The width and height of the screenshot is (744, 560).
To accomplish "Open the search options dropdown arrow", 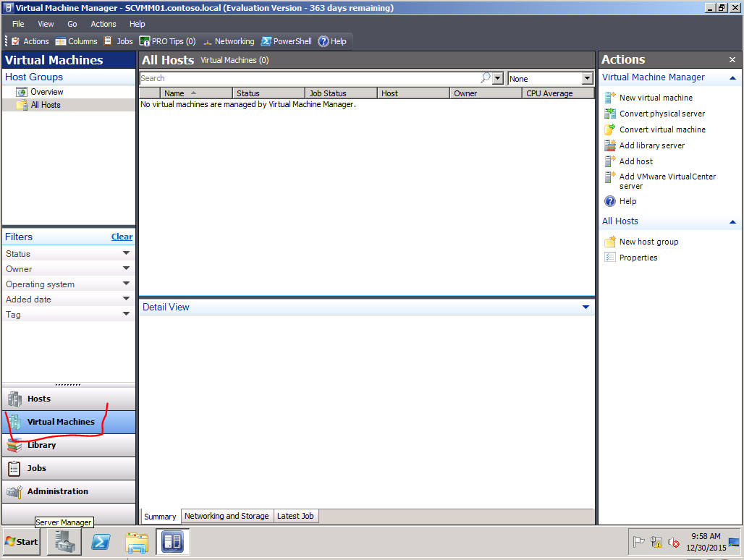I will (498, 78).
